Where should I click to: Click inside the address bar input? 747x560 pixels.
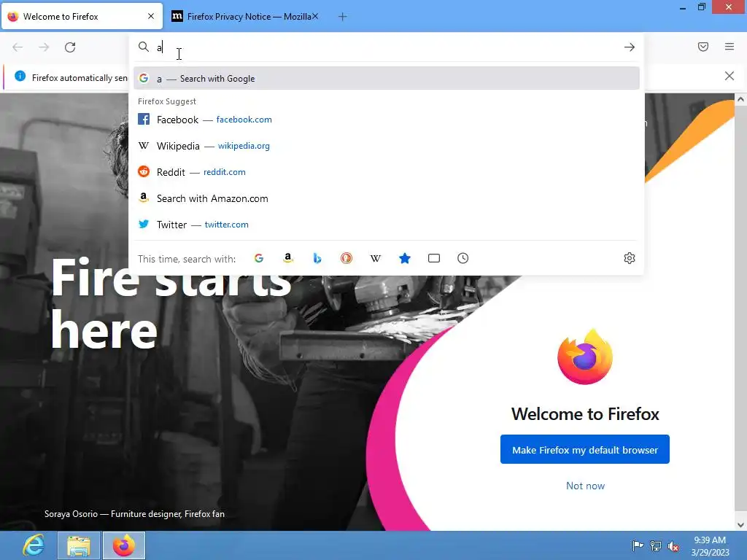click(x=386, y=47)
